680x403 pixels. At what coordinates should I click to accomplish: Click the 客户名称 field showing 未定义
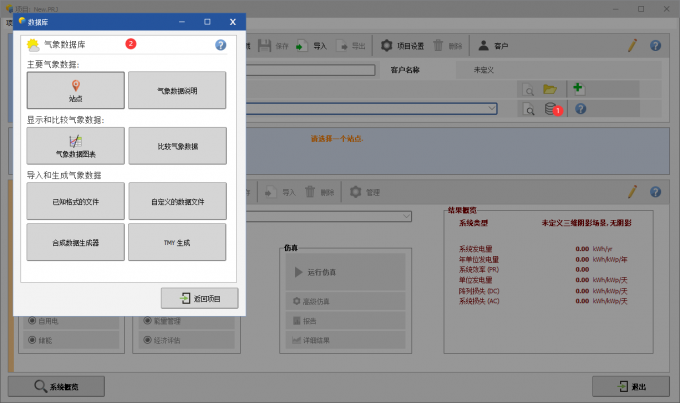tap(559, 70)
